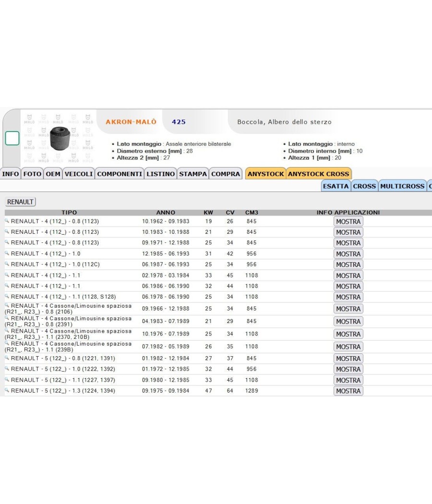Open magnifier icon for Cassone 1.1 (2370, 210B)
The width and height of the screenshot is (432, 504).
(7, 330)
